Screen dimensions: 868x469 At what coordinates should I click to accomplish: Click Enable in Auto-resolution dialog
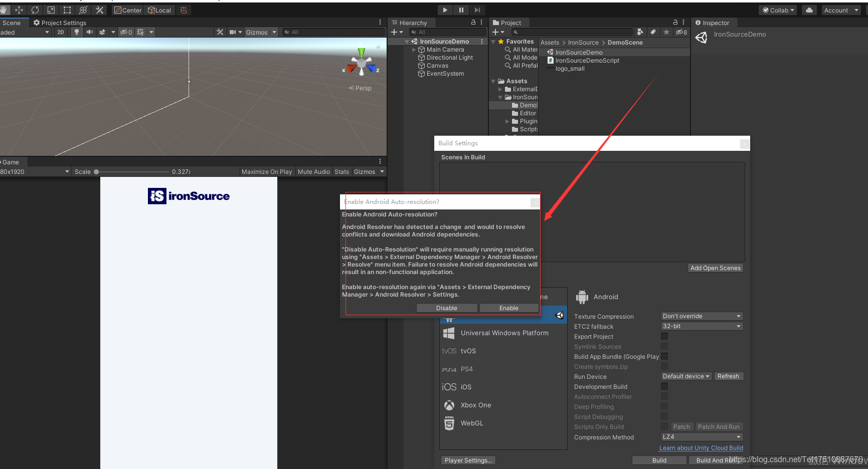509,308
